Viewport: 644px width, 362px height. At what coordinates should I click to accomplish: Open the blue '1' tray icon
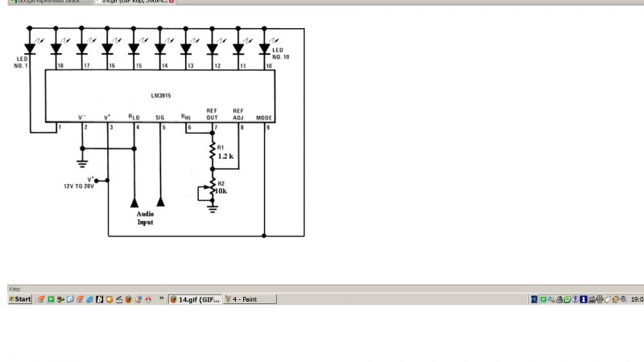point(583,299)
